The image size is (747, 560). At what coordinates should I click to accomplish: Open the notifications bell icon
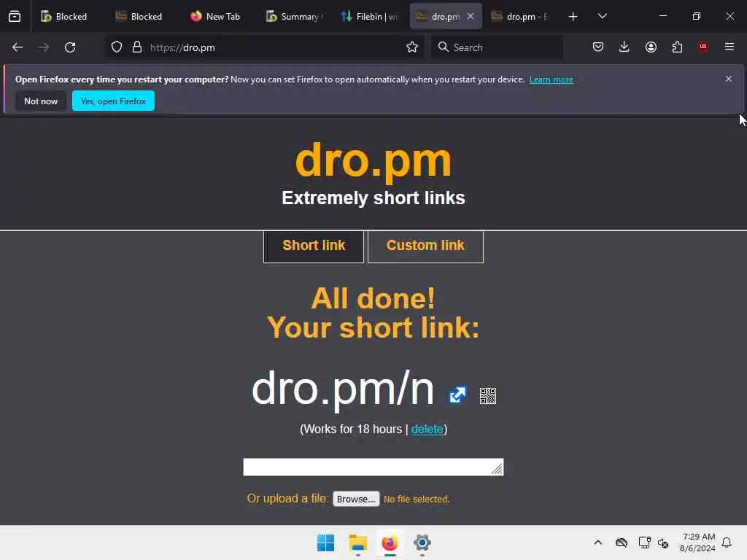click(727, 542)
